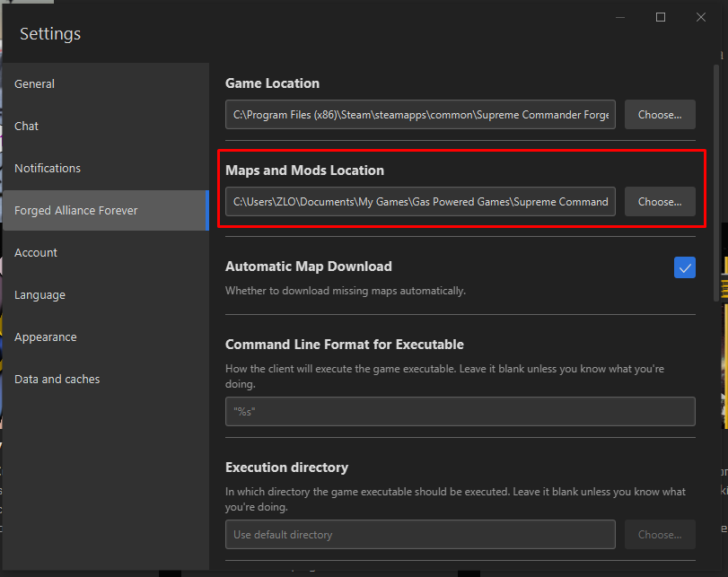Switch to Language settings
728x577 pixels.
[x=106, y=294]
